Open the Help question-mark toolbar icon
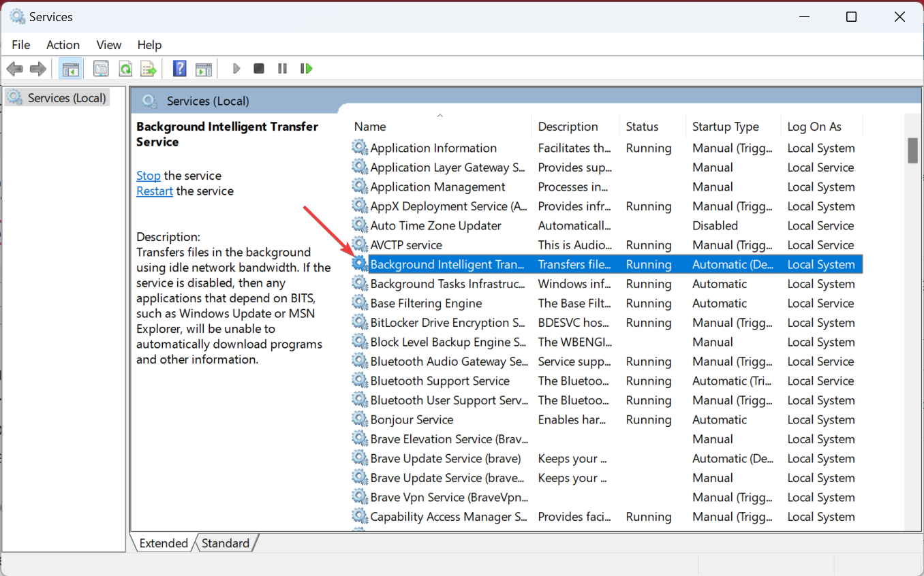 click(x=180, y=69)
